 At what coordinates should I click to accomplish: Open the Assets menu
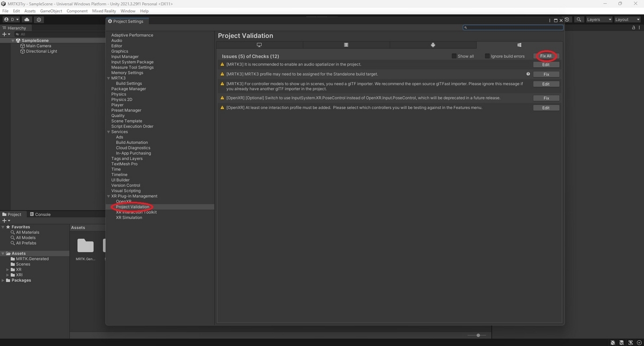pos(30,11)
